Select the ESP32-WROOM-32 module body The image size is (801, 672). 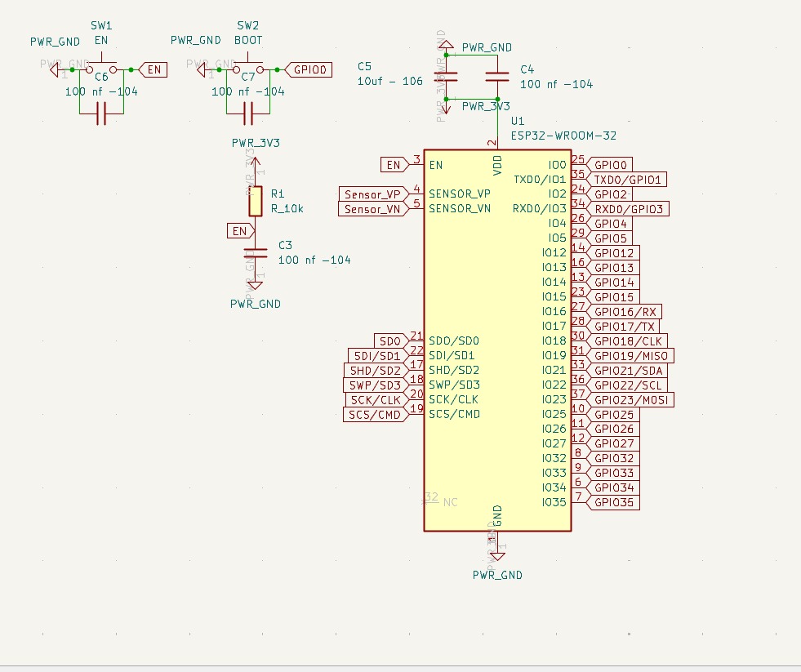(x=497, y=340)
